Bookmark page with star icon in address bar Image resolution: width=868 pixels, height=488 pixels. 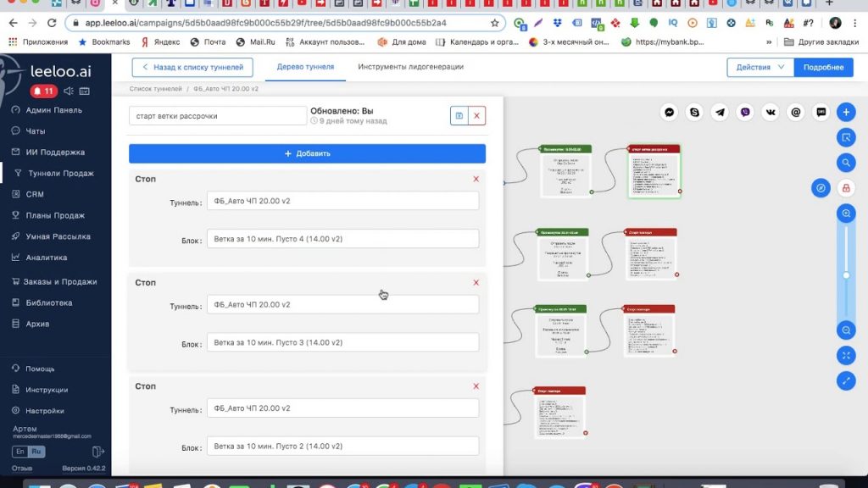click(494, 23)
